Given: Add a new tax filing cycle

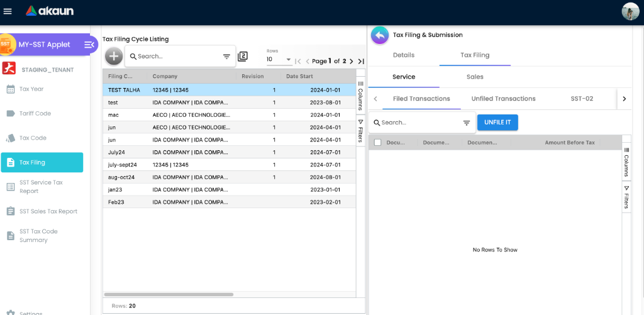Looking at the screenshot, I should 113,56.
